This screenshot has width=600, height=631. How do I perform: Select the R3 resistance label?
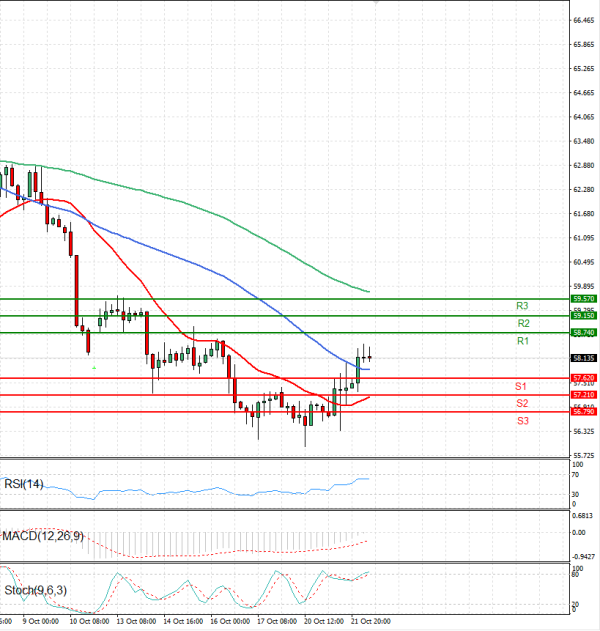click(522, 305)
